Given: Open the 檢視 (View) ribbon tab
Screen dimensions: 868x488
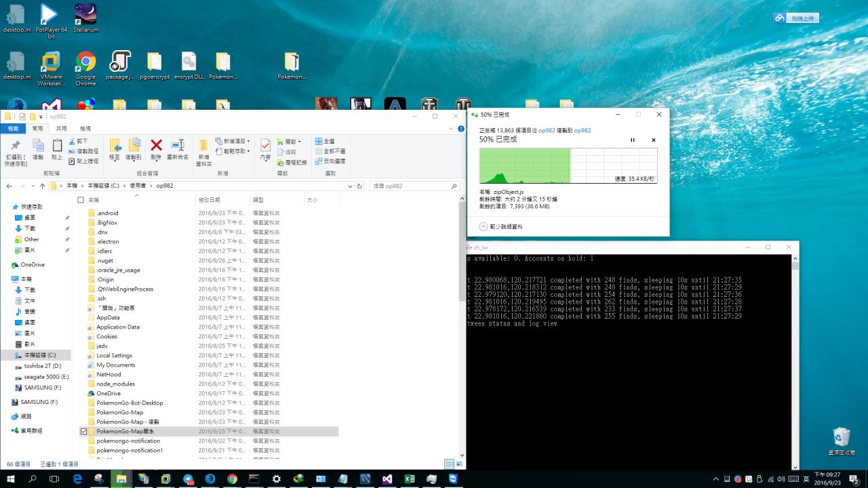Looking at the screenshot, I should (85, 128).
